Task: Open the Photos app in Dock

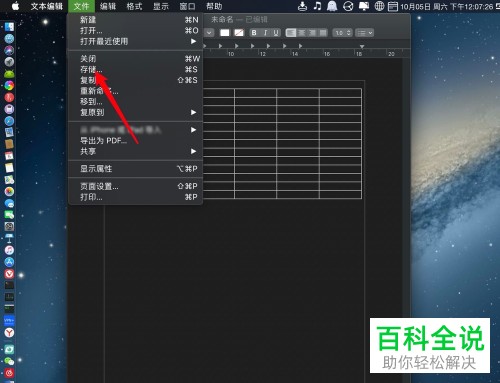Action: pos(9,191)
